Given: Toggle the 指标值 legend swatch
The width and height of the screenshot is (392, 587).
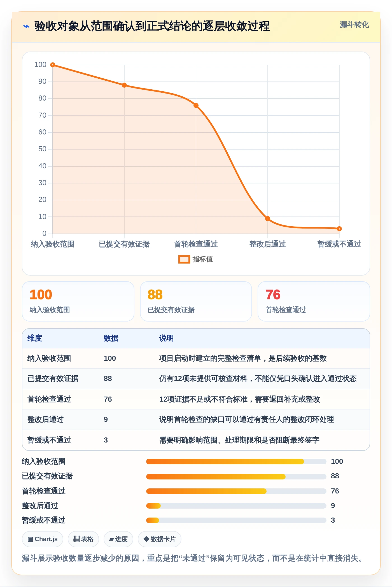Looking at the screenshot, I should click(x=184, y=259).
